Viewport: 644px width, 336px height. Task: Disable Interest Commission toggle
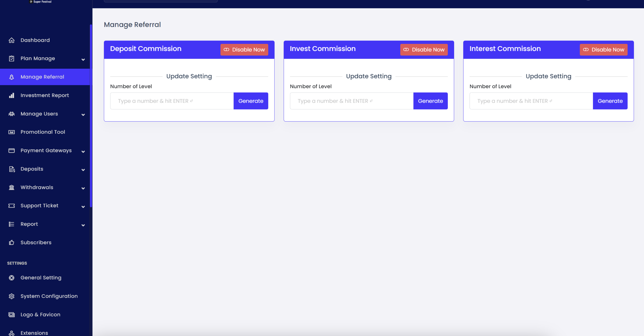(x=604, y=50)
